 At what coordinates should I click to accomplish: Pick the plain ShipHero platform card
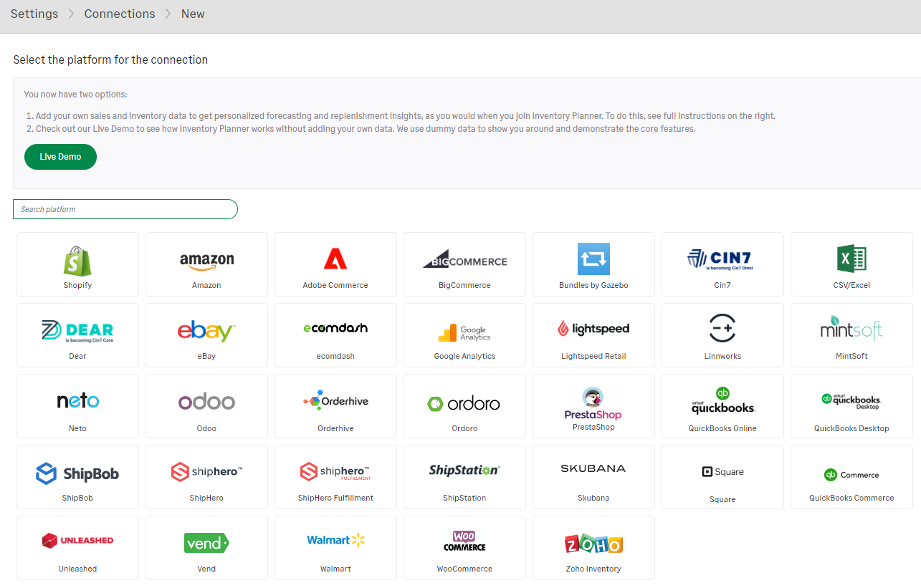tap(206, 476)
